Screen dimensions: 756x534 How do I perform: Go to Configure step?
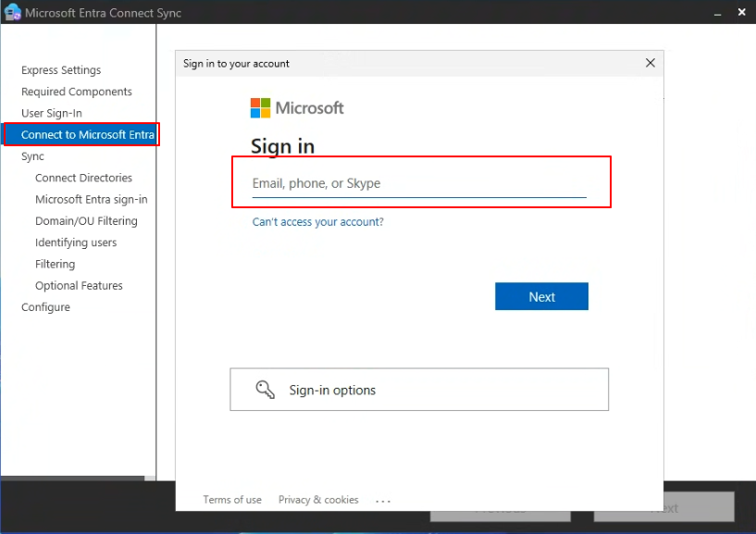point(45,307)
